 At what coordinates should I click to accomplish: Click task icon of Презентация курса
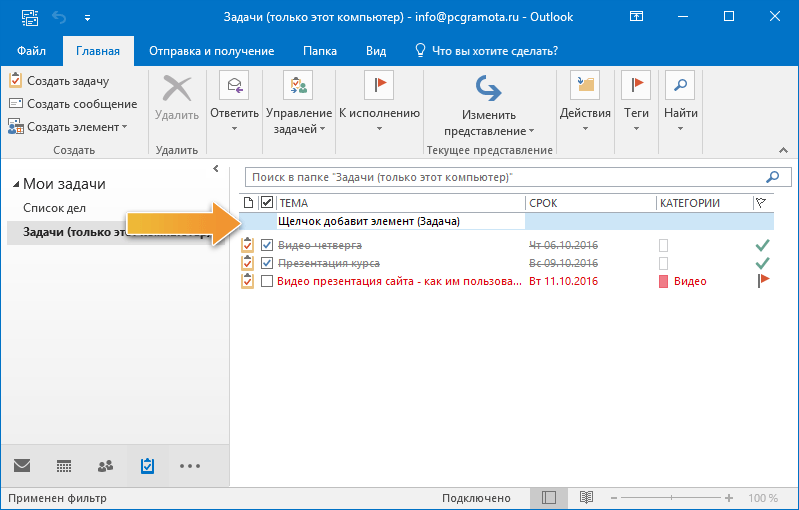click(247, 263)
